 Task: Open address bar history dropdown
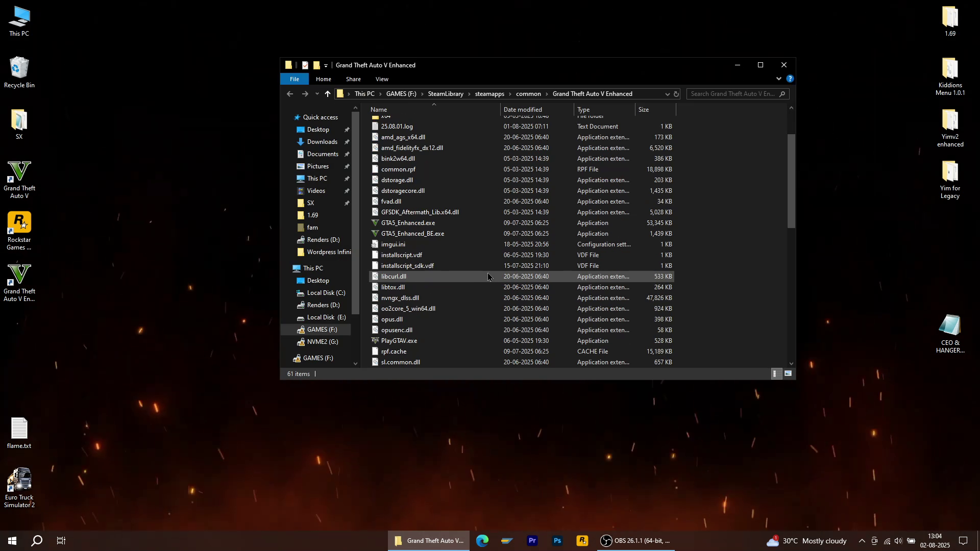tap(667, 94)
